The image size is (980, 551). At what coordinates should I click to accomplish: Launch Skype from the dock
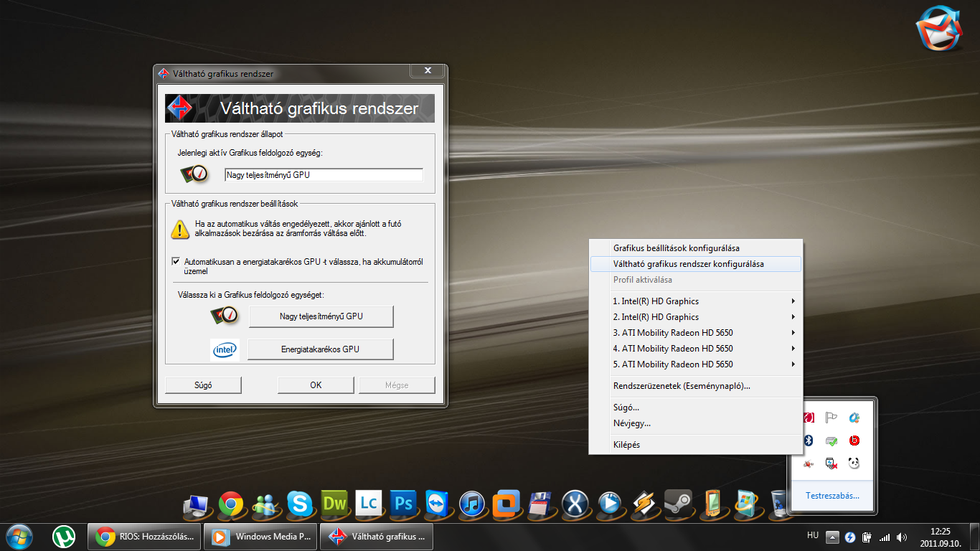299,504
